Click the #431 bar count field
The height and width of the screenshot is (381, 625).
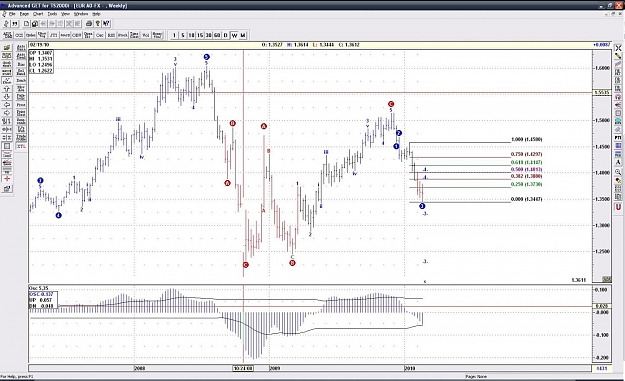click(x=602, y=368)
